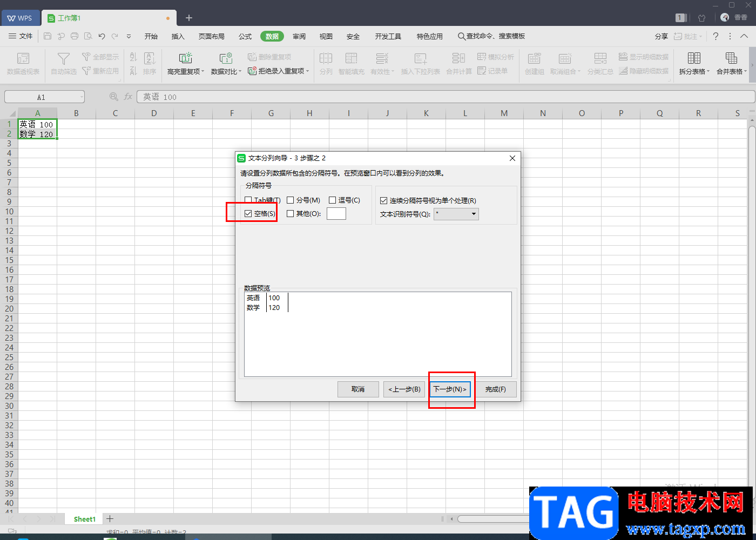
Task: Click the 排序 sort icon
Action: click(150, 58)
